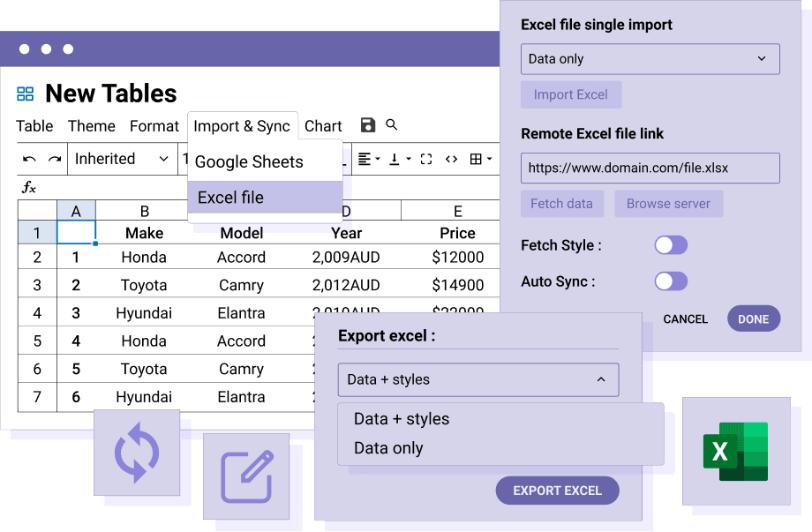Click the sync arrows tile
The height and width of the screenshot is (532, 812).
137,452
